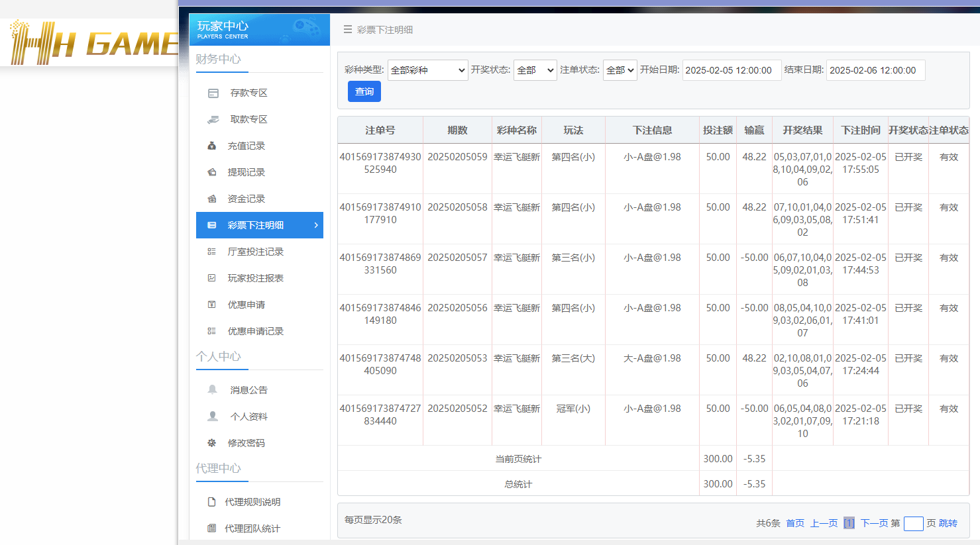Click the 厅室投注记录 list icon
This screenshot has height=545, width=980.
(x=212, y=252)
